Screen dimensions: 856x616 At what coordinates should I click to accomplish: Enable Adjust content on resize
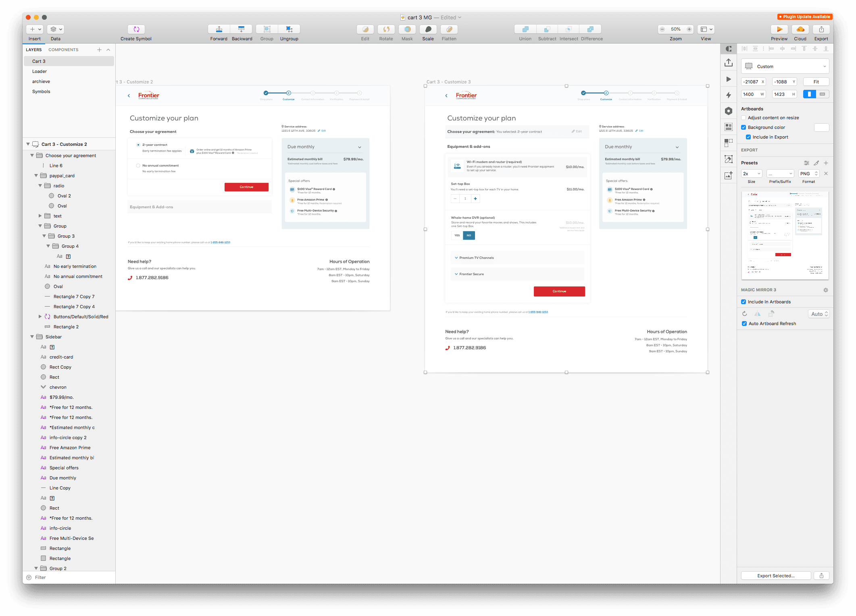click(744, 118)
